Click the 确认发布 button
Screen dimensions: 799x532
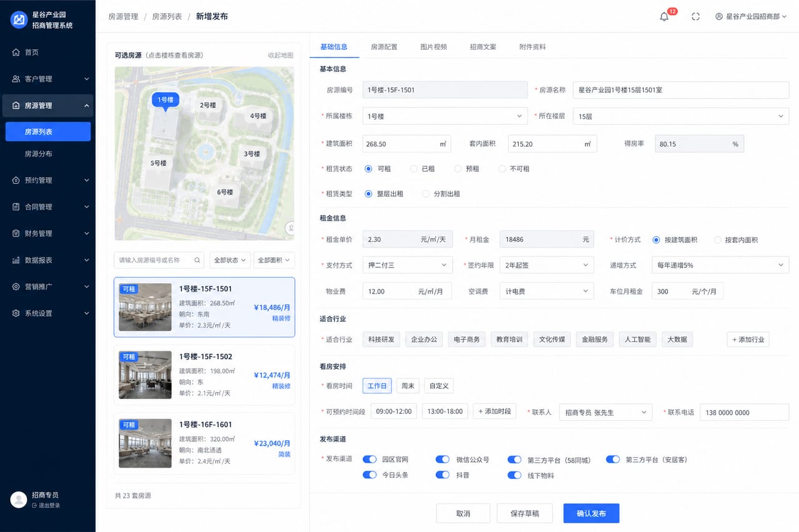pos(591,513)
